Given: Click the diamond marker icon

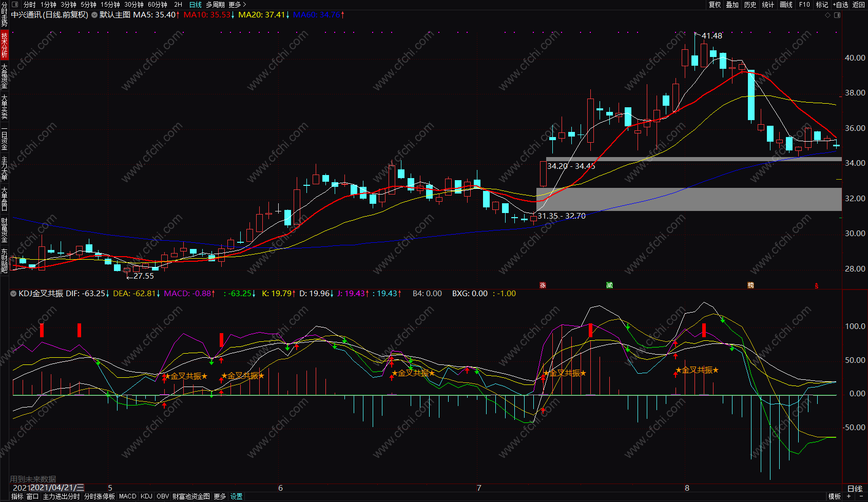Looking at the screenshot, I should tap(827, 15).
